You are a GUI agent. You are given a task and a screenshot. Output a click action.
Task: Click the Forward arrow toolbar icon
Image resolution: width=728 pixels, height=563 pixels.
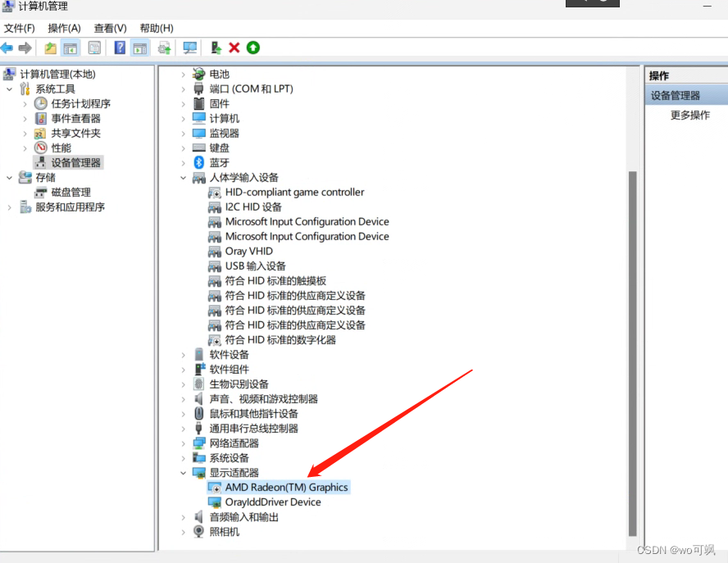(x=25, y=48)
